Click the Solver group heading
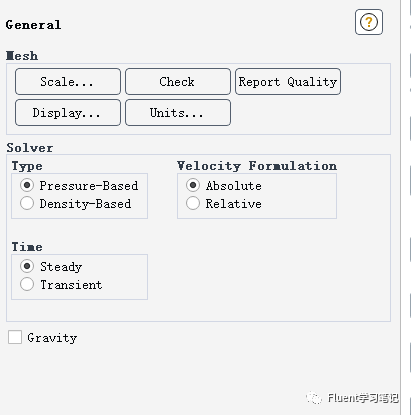The image size is (411, 415). [30, 148]
